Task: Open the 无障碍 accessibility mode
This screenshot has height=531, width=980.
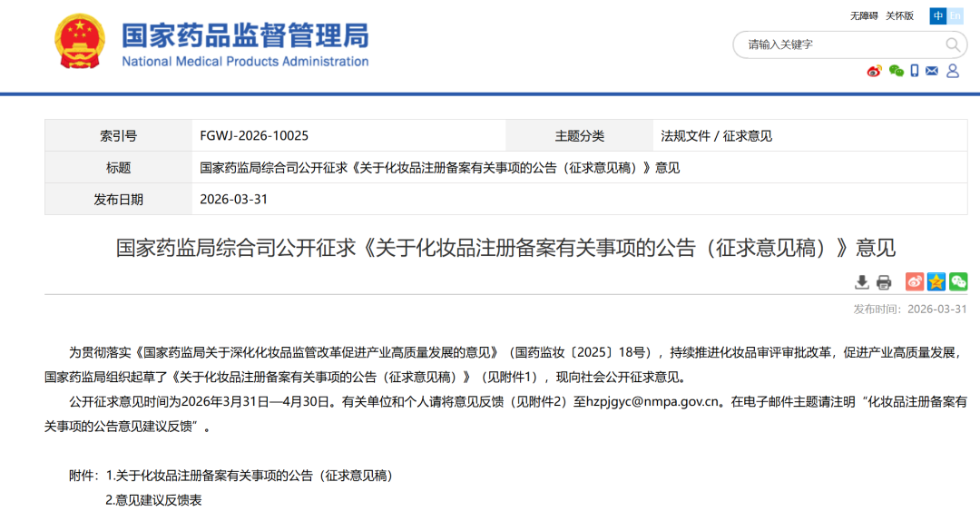Action: coord(864,15)
